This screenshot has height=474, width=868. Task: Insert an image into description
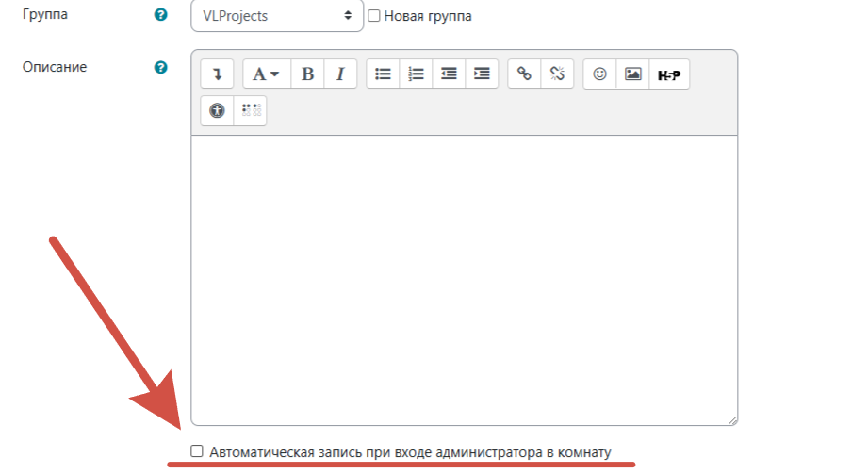[632, 74]
